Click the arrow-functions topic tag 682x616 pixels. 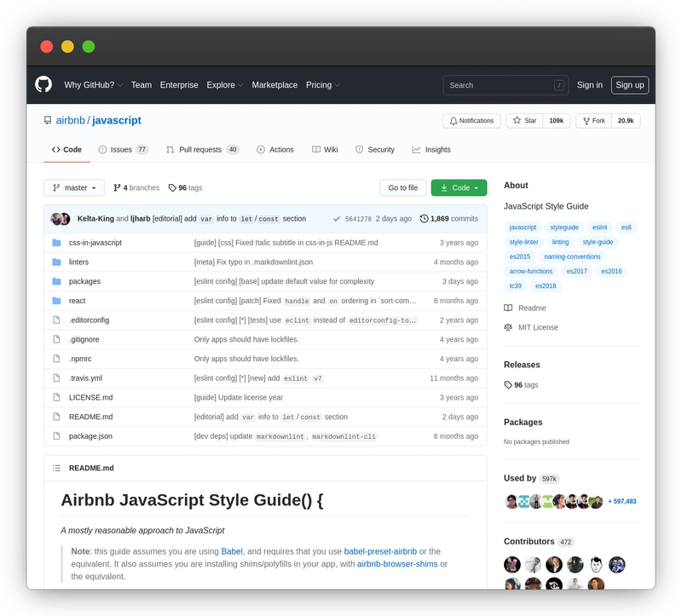[530, 271]
